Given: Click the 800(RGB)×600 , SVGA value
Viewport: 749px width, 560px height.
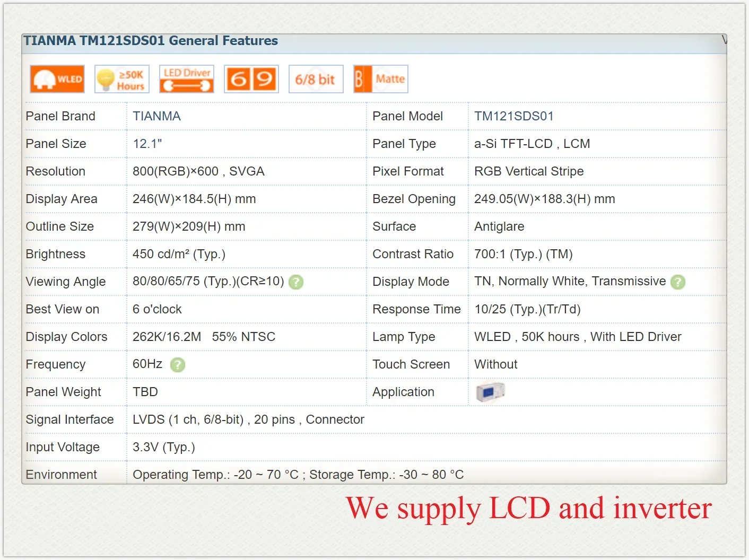Looking at the screenshot, I should 198,171.
